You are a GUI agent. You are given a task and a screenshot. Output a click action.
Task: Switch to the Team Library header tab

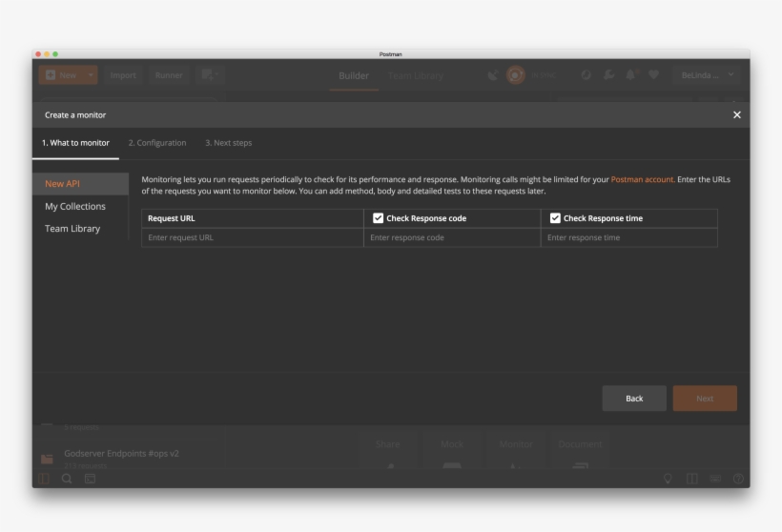(x=416, y=75)
